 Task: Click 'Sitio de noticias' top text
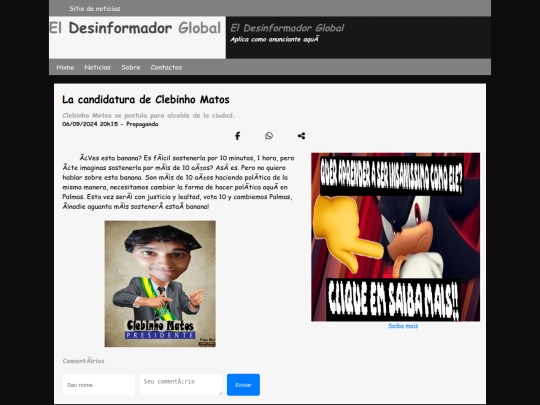tap(95, 9)
